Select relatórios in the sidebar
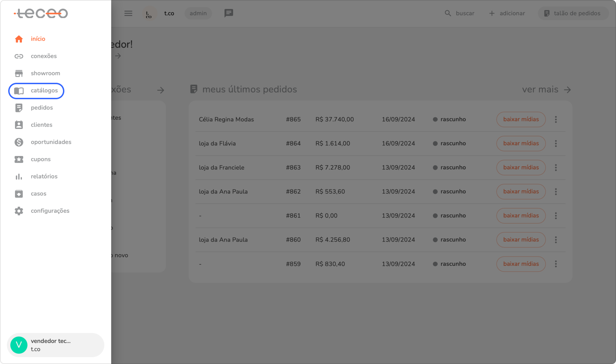 (x=44, y=177)
